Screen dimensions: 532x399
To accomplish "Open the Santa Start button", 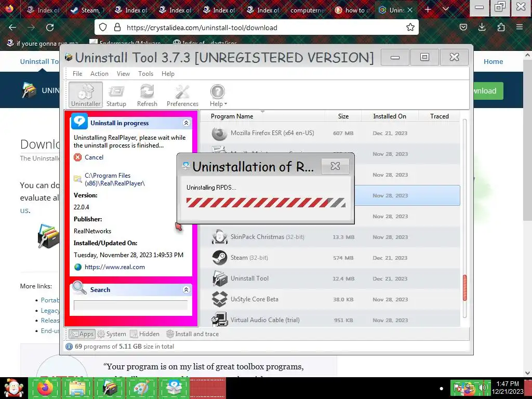I will 14,388.
